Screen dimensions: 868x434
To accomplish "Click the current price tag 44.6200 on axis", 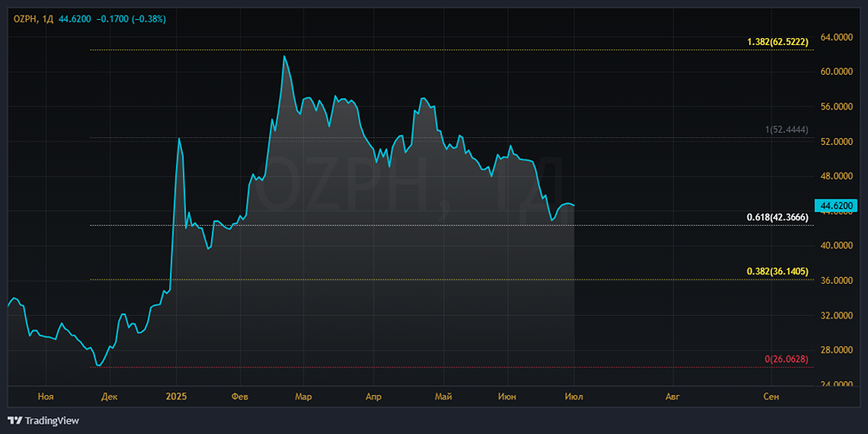I will pyautogui.click(x=838, y=206).
